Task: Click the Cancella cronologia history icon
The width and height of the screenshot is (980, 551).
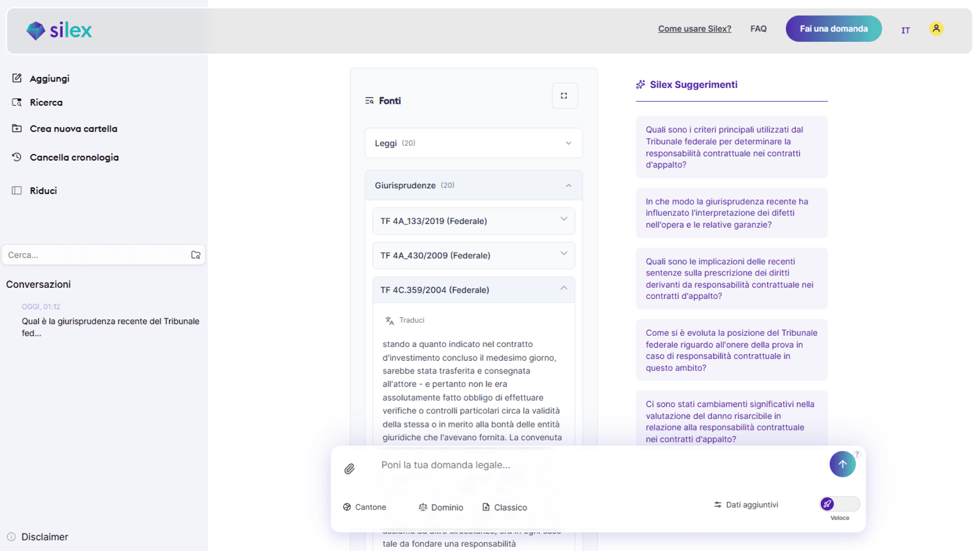Action: click(x=17, y=157)
